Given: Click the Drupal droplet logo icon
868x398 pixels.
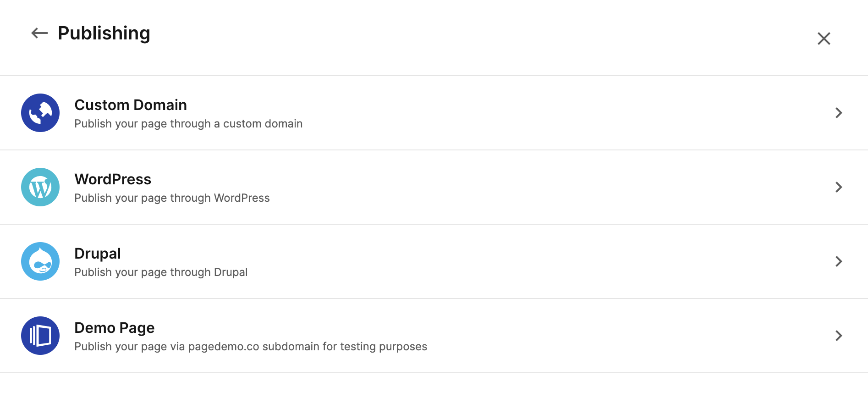Looking at the screenshot, I should [40, 261].
